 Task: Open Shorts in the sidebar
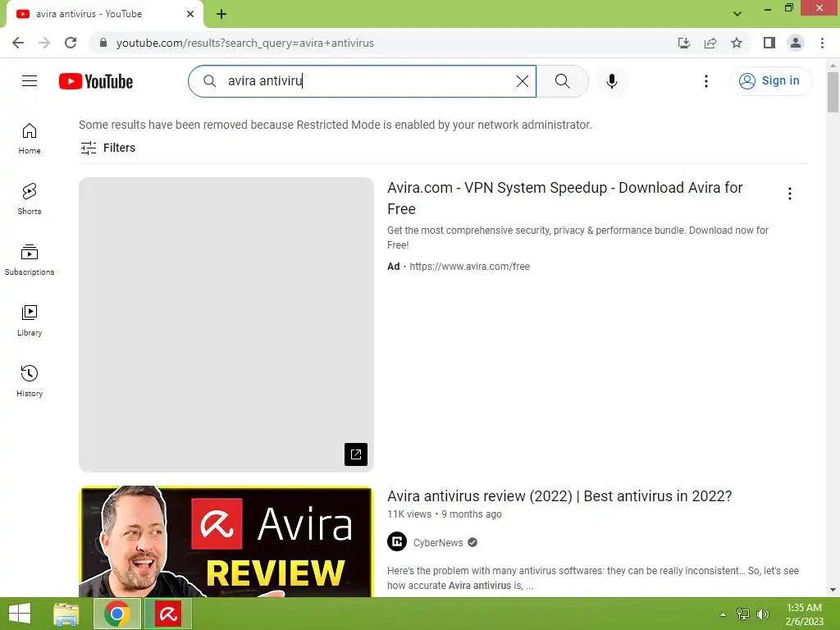30,199
